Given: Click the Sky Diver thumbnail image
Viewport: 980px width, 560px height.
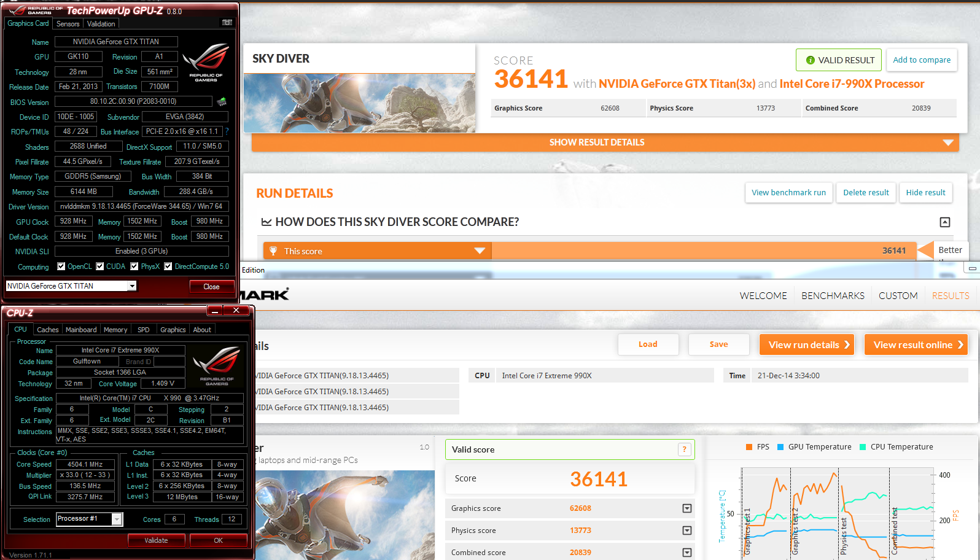Looking at the screenshot, I should coord(359,103).
